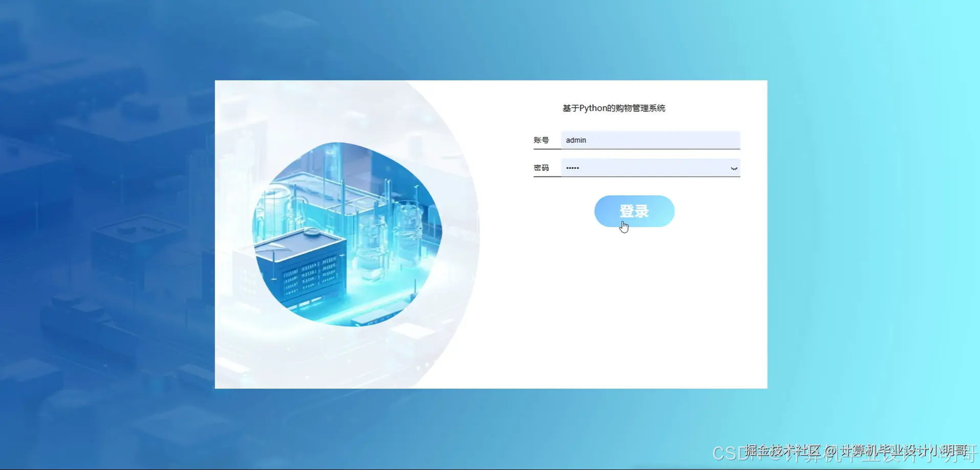The width and height of the screenshot is (980, 470).
Task: Click the 密码 field label
Action: click(541, 167)
